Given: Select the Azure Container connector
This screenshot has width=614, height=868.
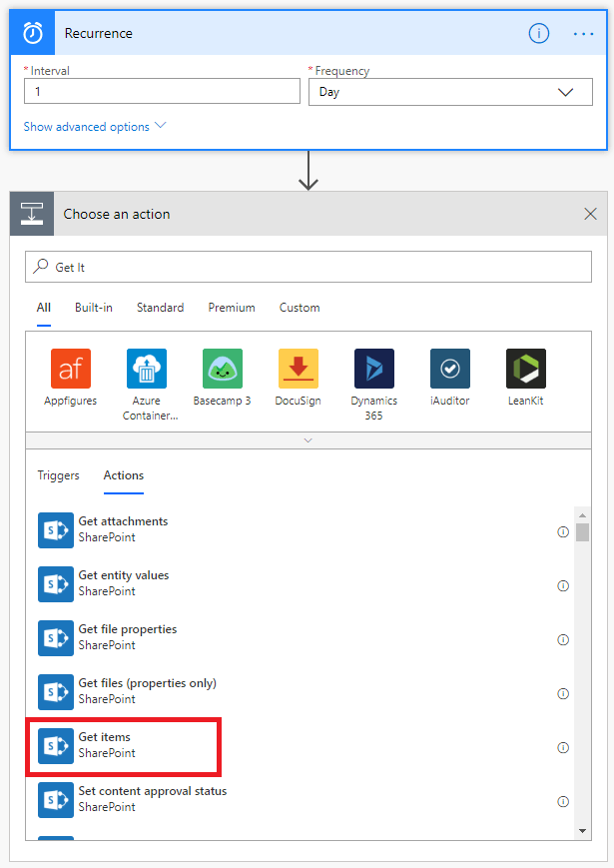Looking at the screenshot, I should [x=147, y=385].
